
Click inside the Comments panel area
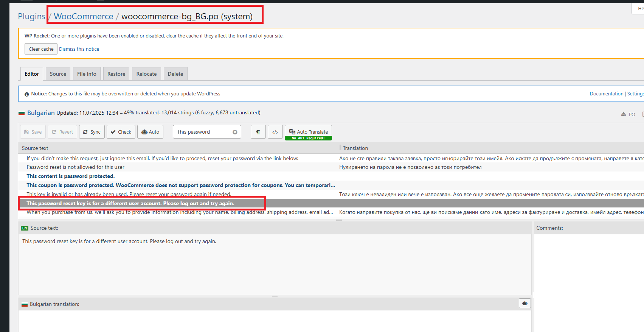[589, 283]
